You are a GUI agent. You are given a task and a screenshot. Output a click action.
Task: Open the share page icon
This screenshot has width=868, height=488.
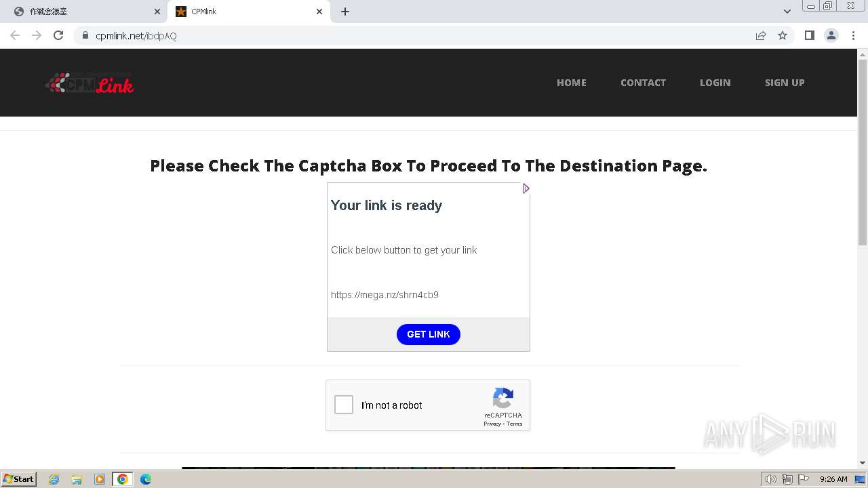(761, 35)
